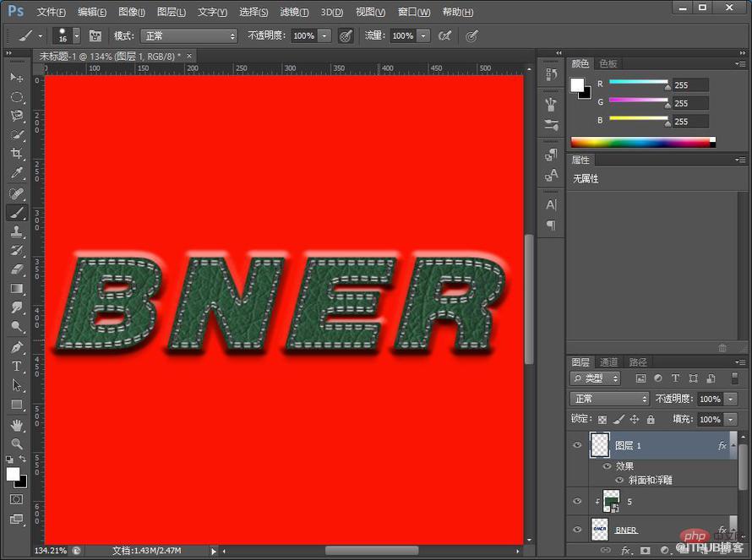Click the layer 图层 1 thumbnail
The width and height of the screenshot is (752, 560).
[x=600, y=445]
